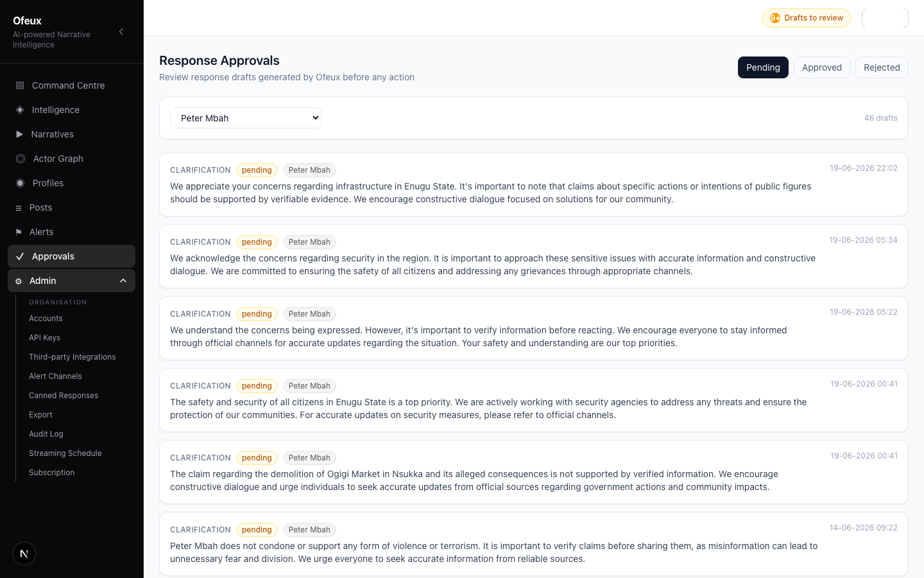
Task: Go to Alerts page
Action: pyautogui.click(x=71, y=232)
